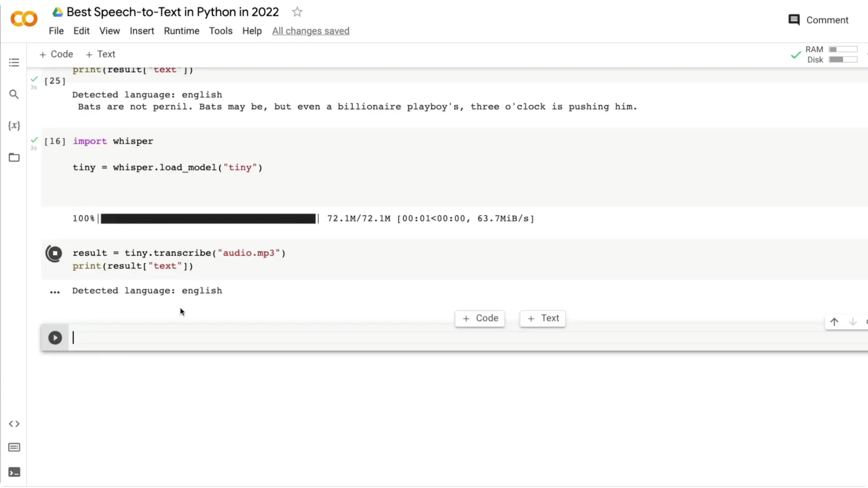Open the Runtime menu
This screenshot has height=488, width=868.
pyautogui.click(x=182, y=31)
